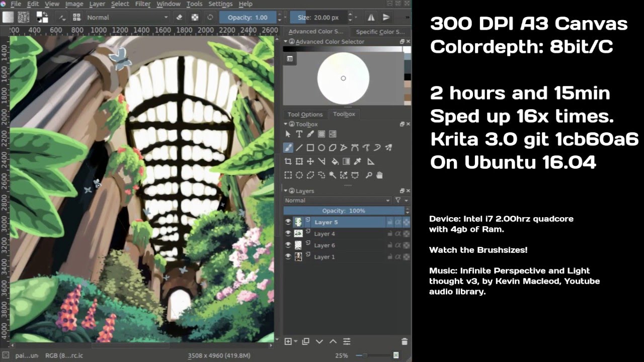
Task: Open the Settings menu
Action: tap(220, 4)
